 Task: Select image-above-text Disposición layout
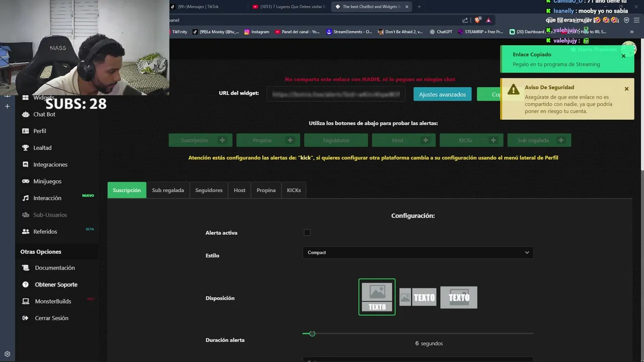pos(377,297)
